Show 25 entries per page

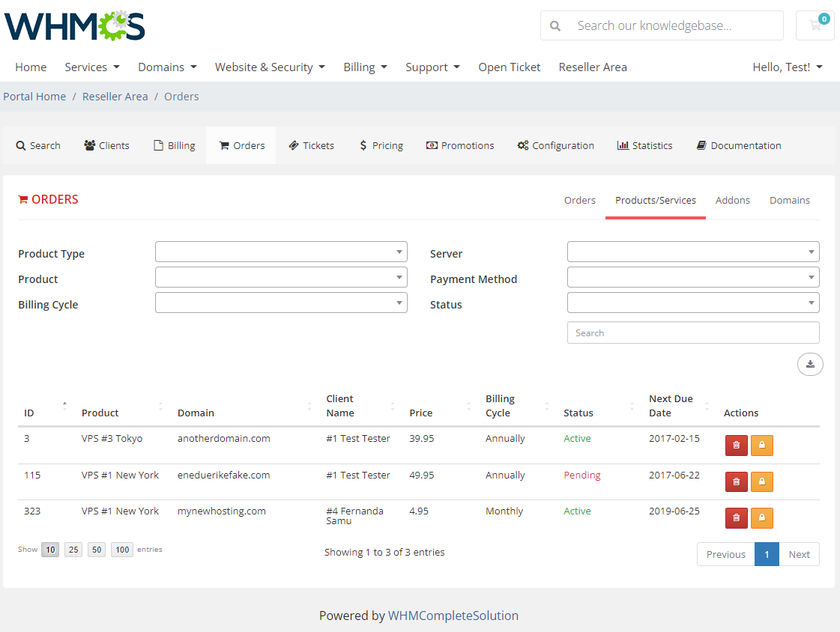tap(73, 550)
